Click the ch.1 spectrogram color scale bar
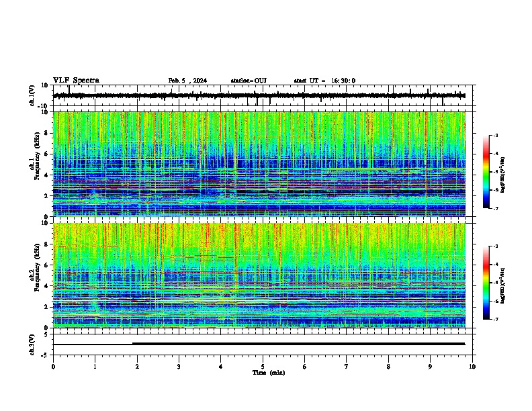 click(x=486, y=172)
